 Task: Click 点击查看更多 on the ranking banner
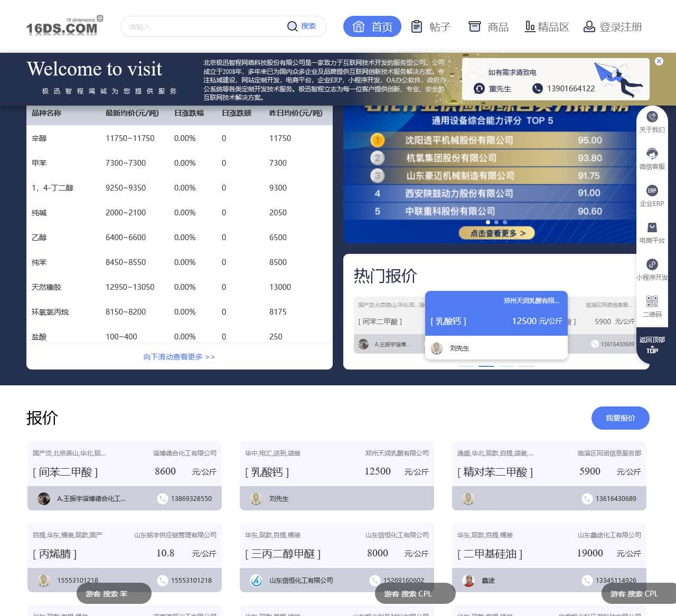pyautogui.click(x=496, y=233)
